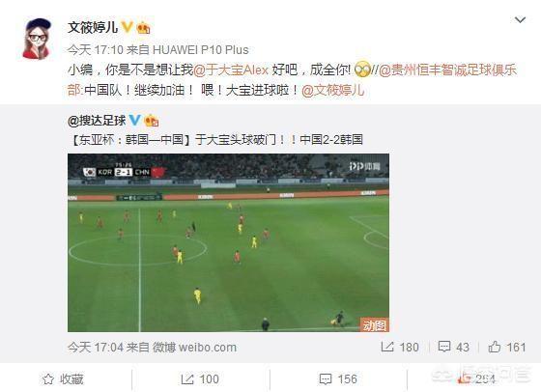Open the @贵州恒丰智诚足球俱乐部 mention
Screen dimensions: 541x392
292,80
